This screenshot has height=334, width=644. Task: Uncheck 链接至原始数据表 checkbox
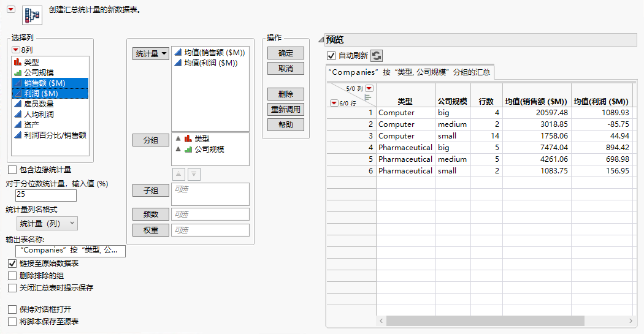[x=12, y=264]
